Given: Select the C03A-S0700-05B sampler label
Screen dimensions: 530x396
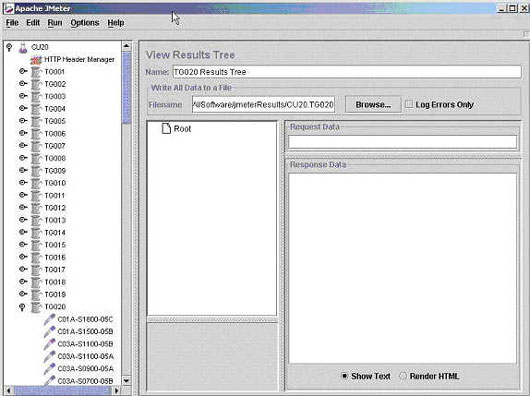Looking at the screenshot, I should click(x=85, y=381).
